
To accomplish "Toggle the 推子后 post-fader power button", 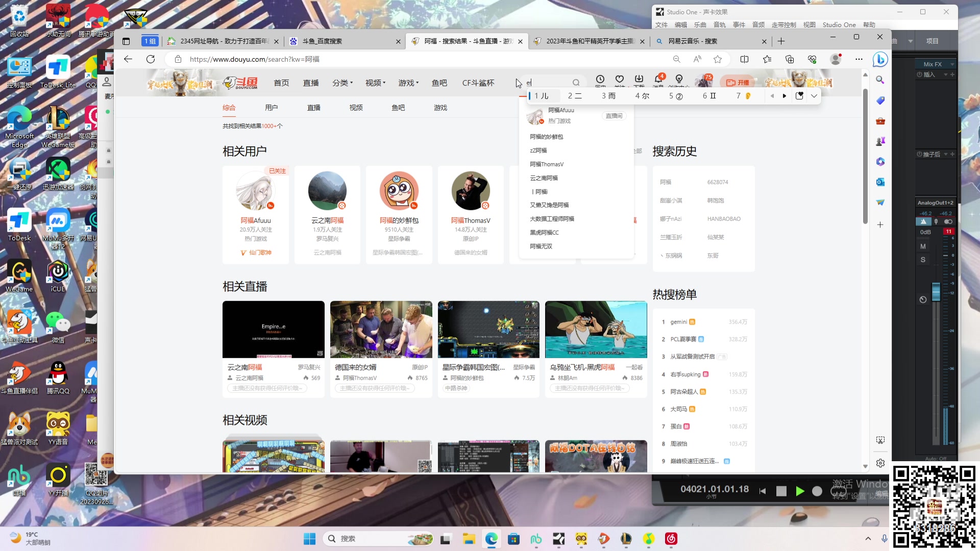I will pos(919,154).
